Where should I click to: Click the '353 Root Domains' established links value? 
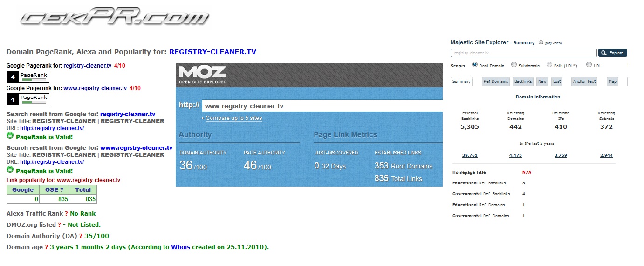(404, 166)
